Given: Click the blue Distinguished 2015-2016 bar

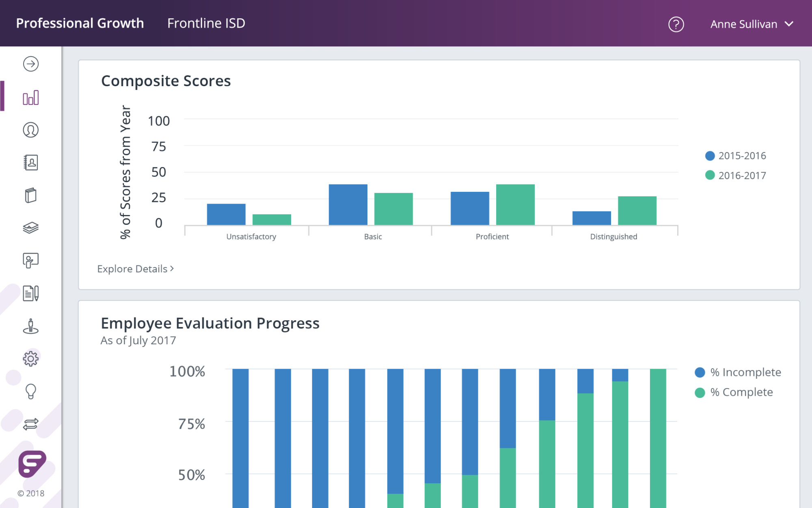Looking at the screenshot, I should 592,218.
